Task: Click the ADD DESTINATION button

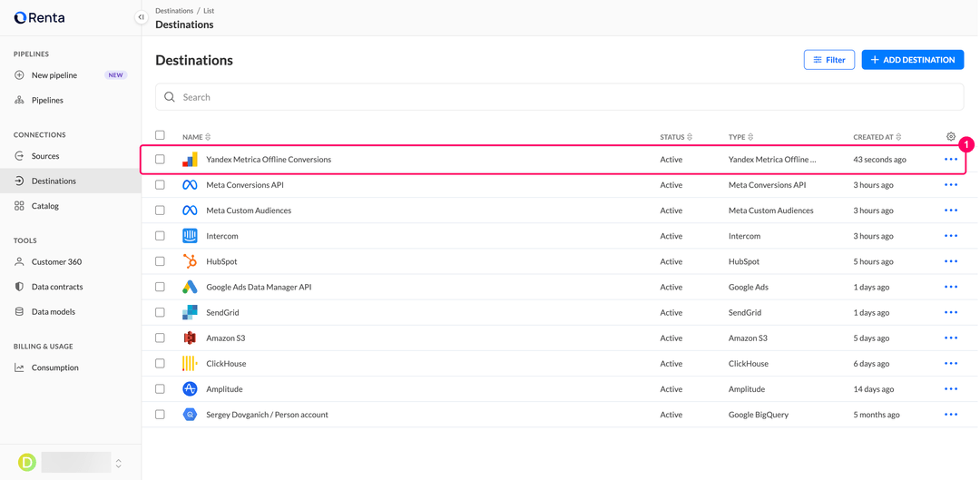Action: click(x=913, y=60)
